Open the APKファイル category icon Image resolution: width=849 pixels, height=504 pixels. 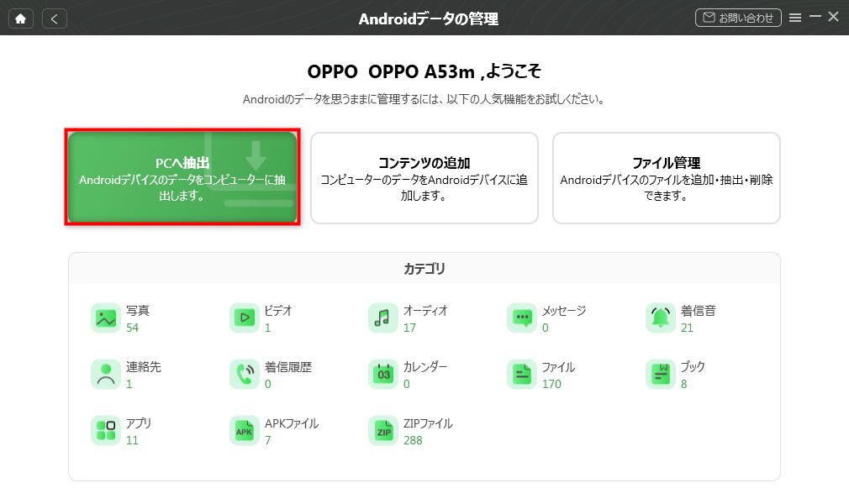tap(244, 431)
